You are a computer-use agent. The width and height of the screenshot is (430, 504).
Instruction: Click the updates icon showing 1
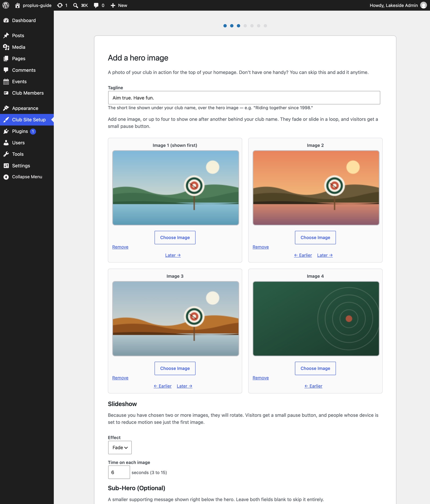[x=60, y=5]
